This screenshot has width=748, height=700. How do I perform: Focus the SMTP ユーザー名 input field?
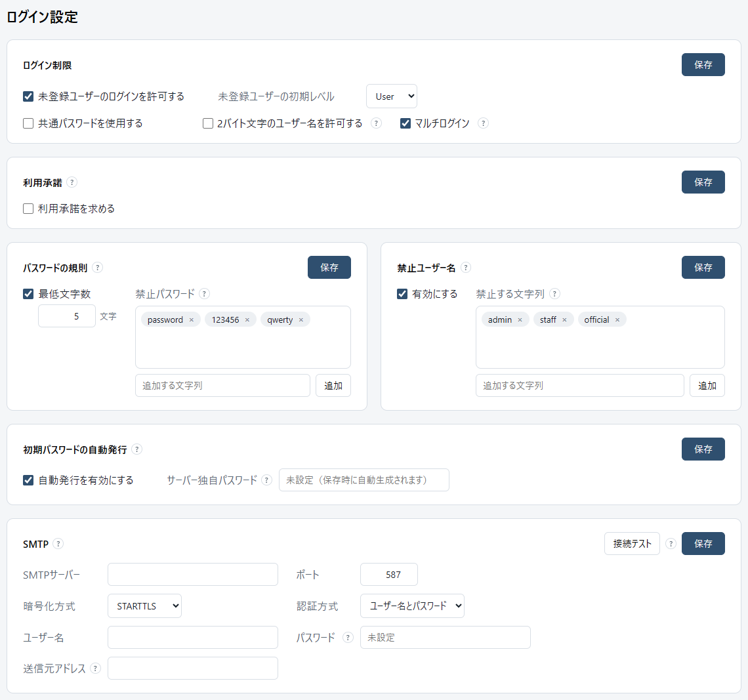click(x=193, y=638)
